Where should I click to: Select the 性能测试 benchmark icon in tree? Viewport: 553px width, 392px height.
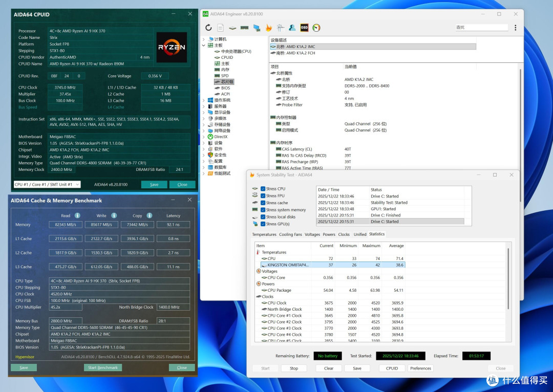(x=210, y=173)
